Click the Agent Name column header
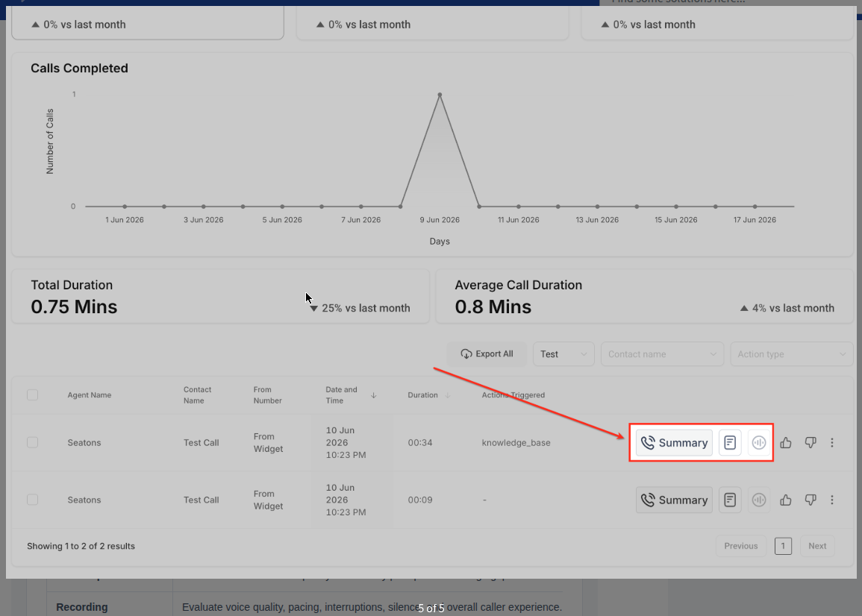 tap(89, 395)
